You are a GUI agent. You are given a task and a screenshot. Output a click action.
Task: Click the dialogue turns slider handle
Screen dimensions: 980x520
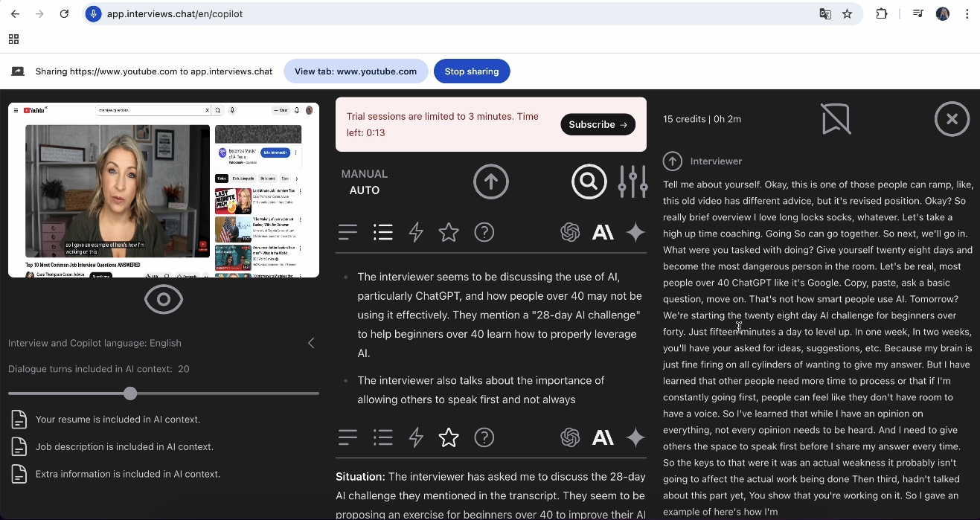130,393
